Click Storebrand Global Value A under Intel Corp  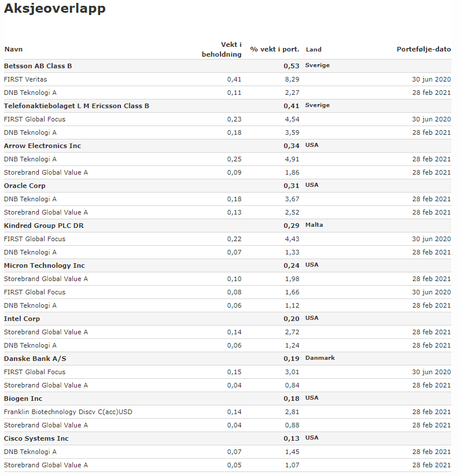[x=46, y=332]
